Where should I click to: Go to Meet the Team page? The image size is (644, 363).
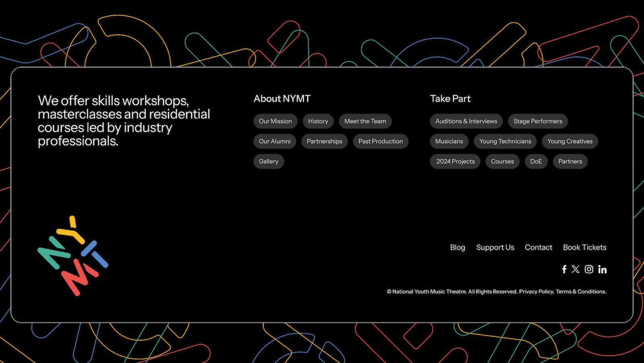point(365,121)
